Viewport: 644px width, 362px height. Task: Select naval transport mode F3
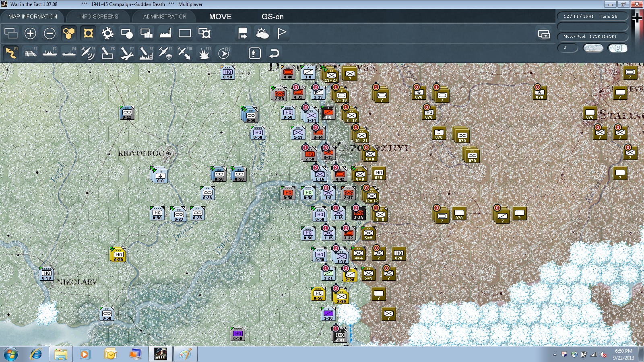click(50, 53)
